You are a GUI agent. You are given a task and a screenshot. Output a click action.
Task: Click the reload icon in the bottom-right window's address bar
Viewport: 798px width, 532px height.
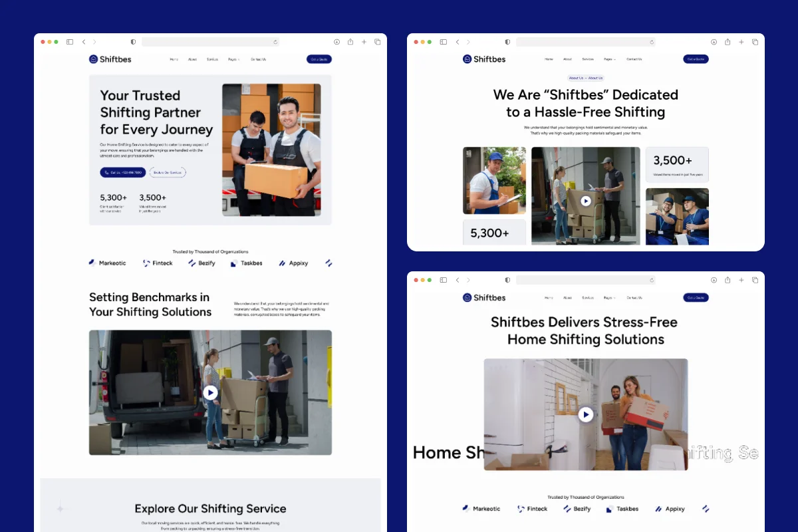[652, 280]
